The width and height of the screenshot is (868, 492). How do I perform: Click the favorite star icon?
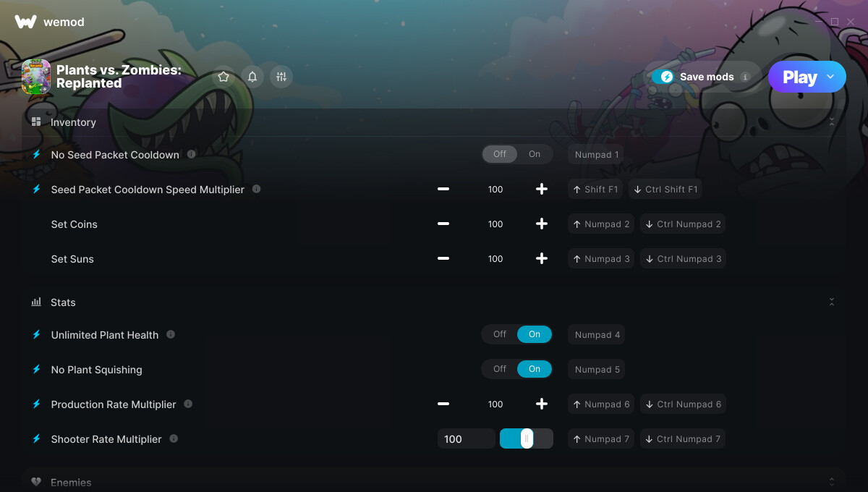click(x=224, y=77)
